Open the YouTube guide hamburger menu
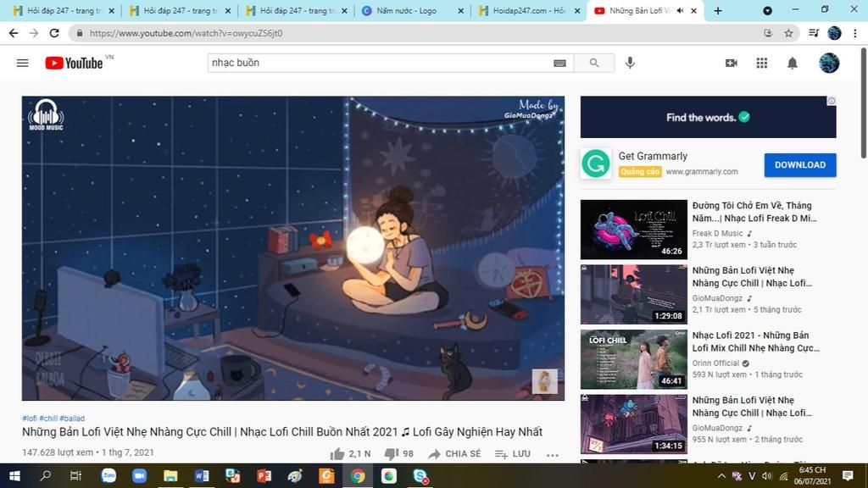The height and width of the screenshot is (488, 868). point(22,63)
